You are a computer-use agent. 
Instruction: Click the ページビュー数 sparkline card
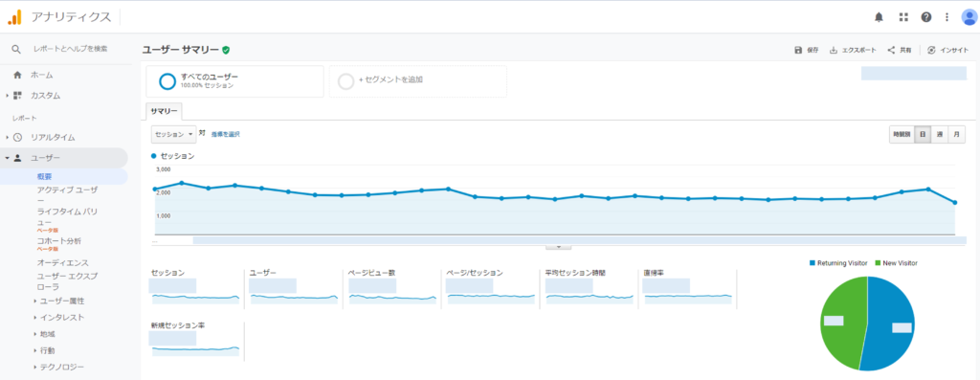tap(392, 288)
